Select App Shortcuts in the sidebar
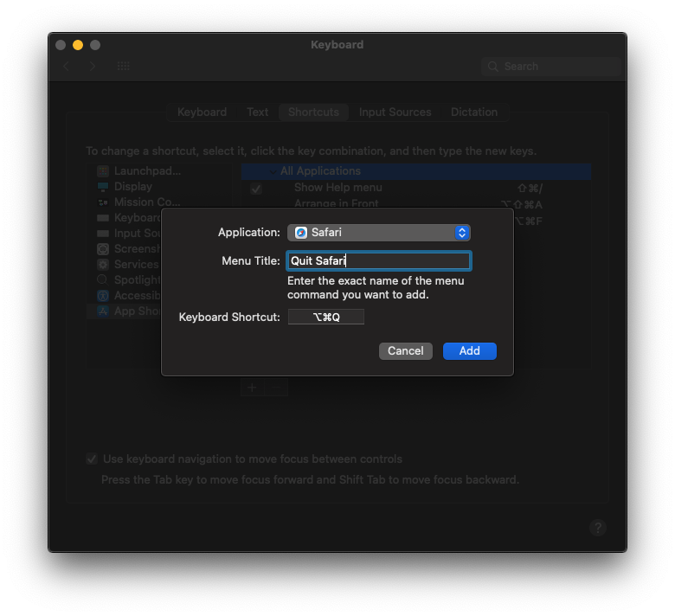The height and width of the screenshot is (616, 675). pyautogui.click(x=125, y=311)
